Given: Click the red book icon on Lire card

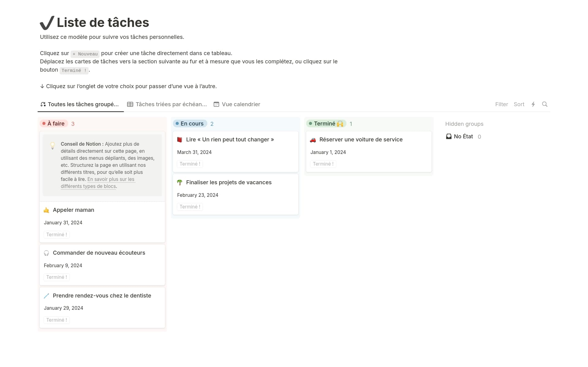Looking at the screenshot, I should coord(180,140).
